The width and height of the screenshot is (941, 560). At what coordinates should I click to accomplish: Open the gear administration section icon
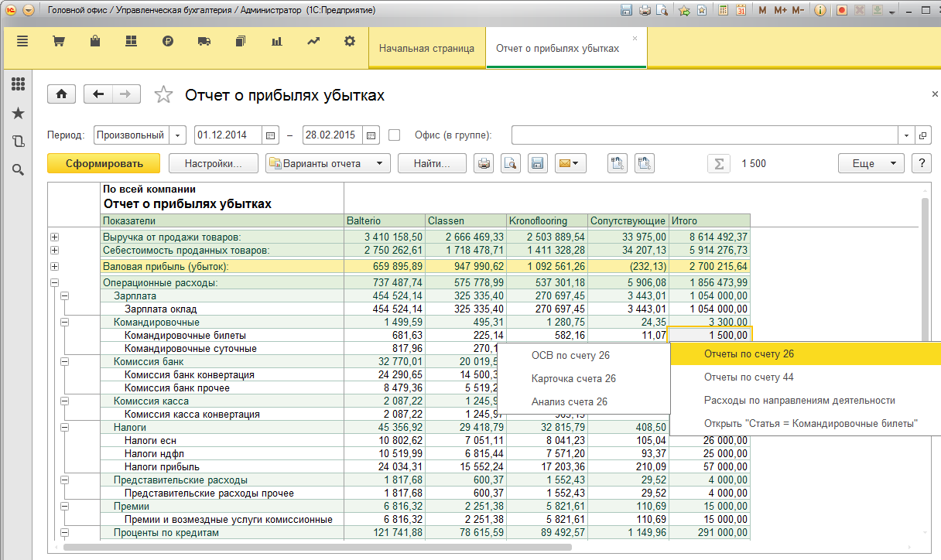(x=350, y=42)
